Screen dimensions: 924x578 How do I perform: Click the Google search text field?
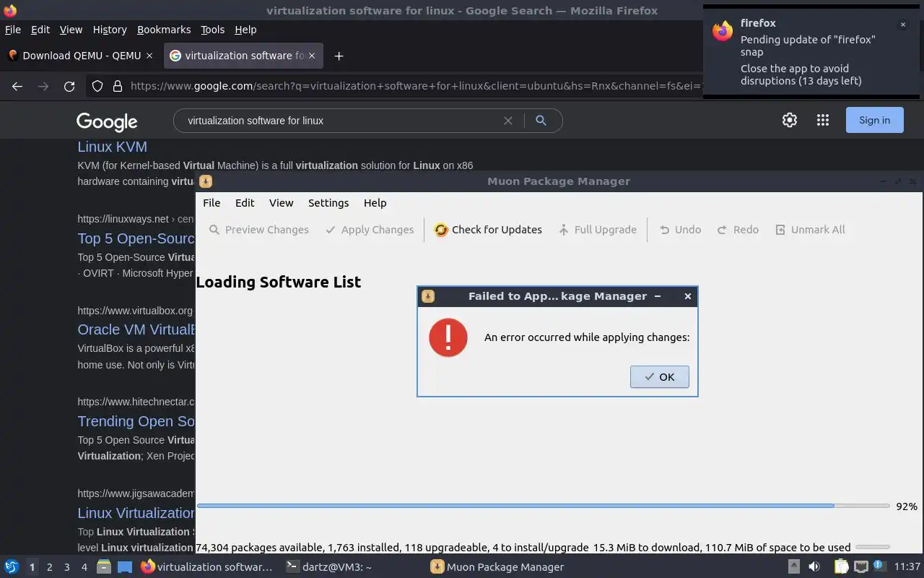[339, 121]
